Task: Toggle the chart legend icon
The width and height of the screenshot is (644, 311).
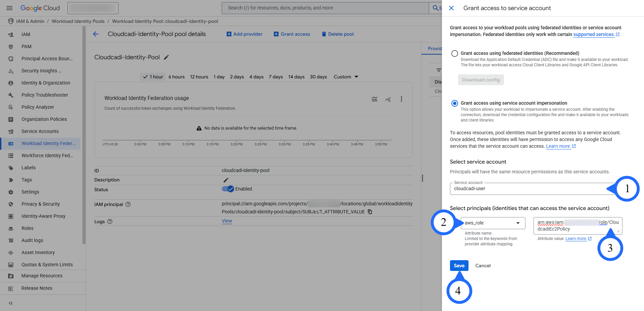Action: [374, 99]
